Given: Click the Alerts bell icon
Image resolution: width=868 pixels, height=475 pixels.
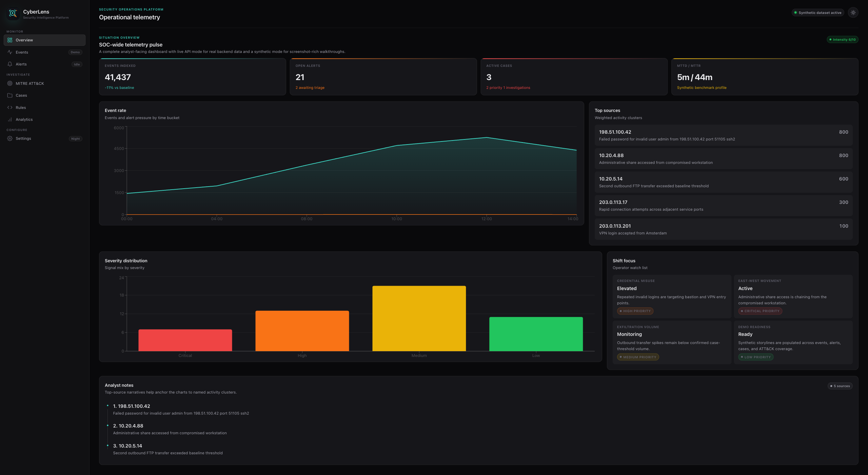Looking at the screenshot, I should 10,64.
